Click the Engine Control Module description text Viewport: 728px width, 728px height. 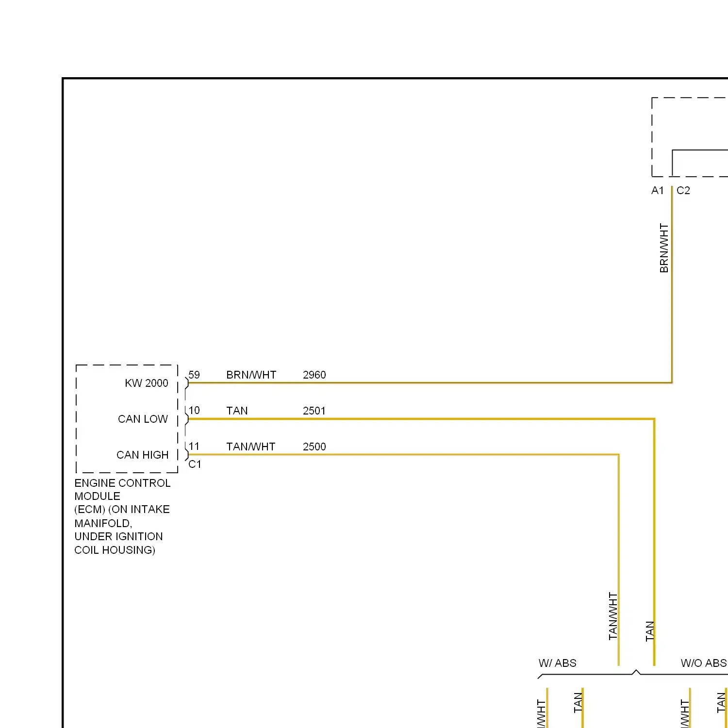tap(122, 516)
